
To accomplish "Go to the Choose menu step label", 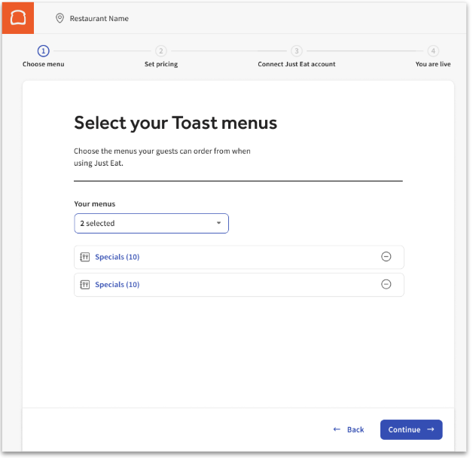I will (43, 65).
